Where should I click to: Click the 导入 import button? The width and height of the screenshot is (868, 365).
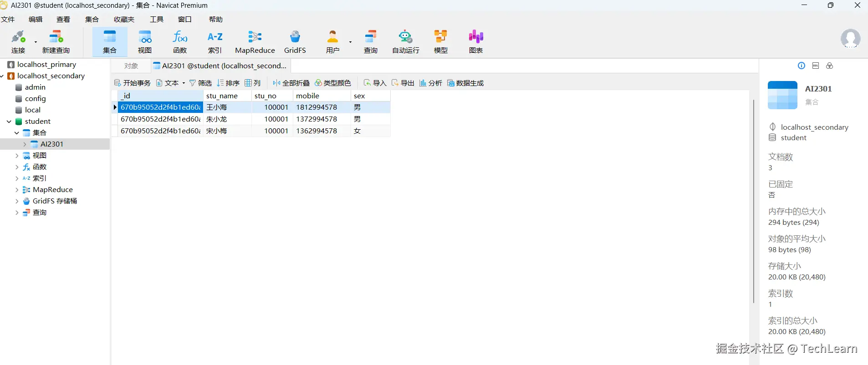point(375,83)
